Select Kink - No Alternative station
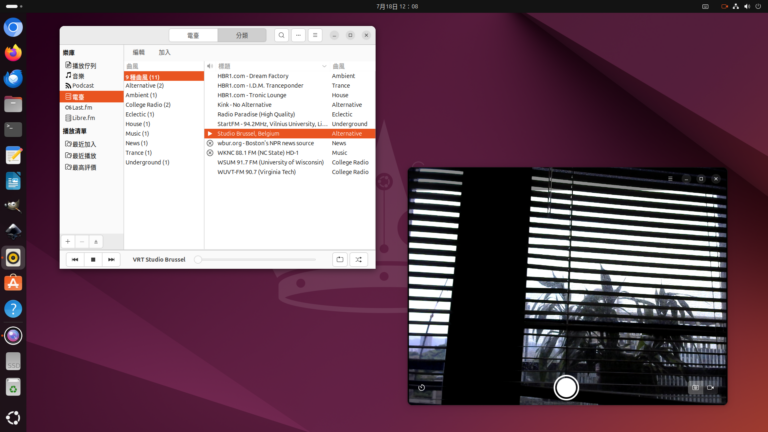 (290, 105)
